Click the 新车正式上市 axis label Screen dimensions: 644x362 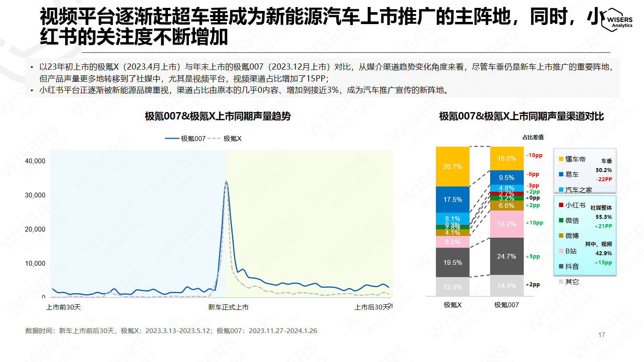coord(228,307)
